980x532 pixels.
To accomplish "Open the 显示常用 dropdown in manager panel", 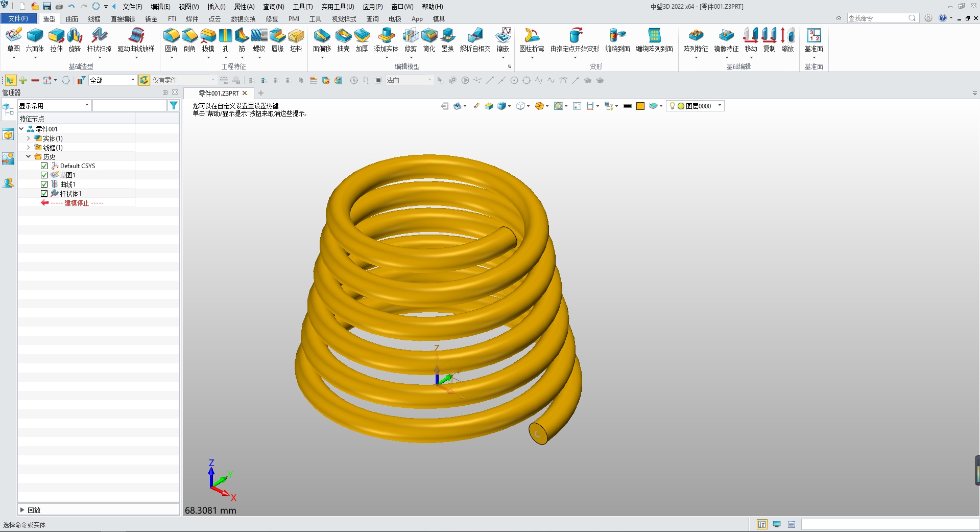I will point(53,105).
